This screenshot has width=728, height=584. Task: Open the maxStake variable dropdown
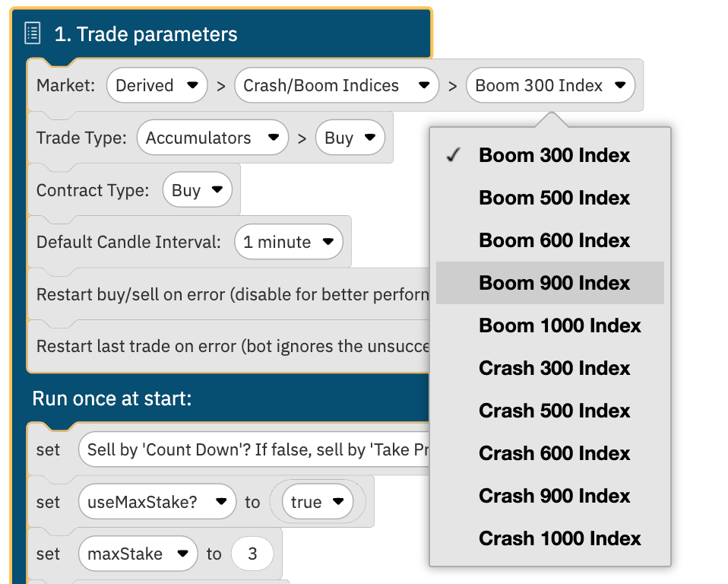(x=138, y=554)
